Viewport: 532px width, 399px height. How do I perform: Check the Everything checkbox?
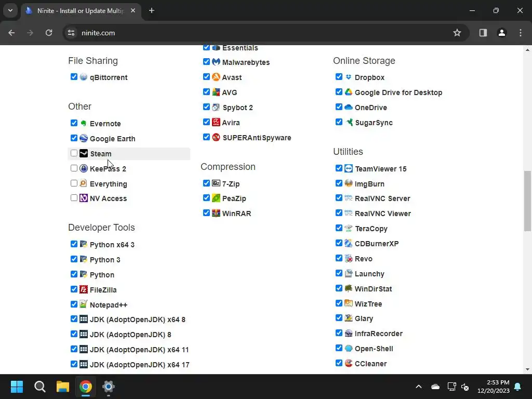pyautogui.click(x=74, y=183)
